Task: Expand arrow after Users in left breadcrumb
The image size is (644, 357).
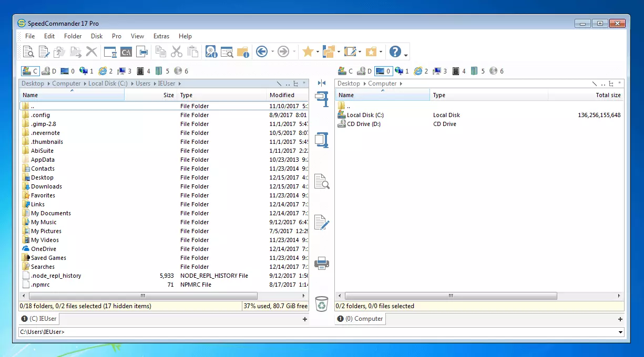Action: (x=154, y=83)
